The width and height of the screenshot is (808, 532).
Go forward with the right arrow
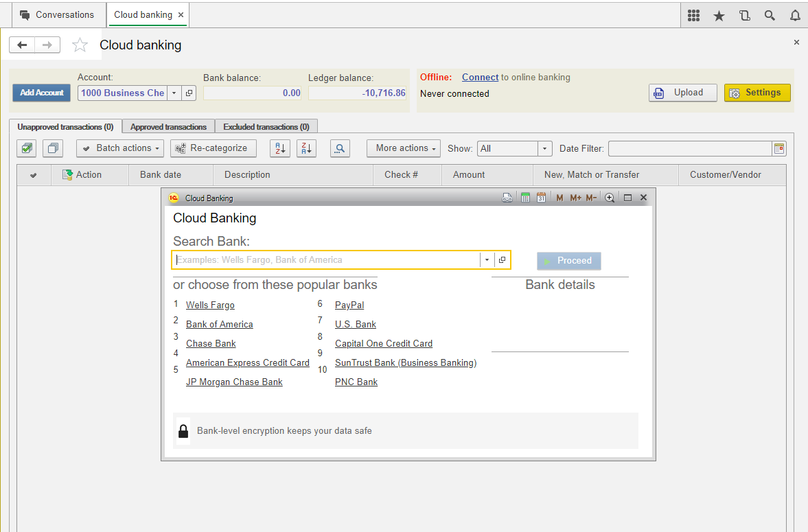(x=47, y=45)
